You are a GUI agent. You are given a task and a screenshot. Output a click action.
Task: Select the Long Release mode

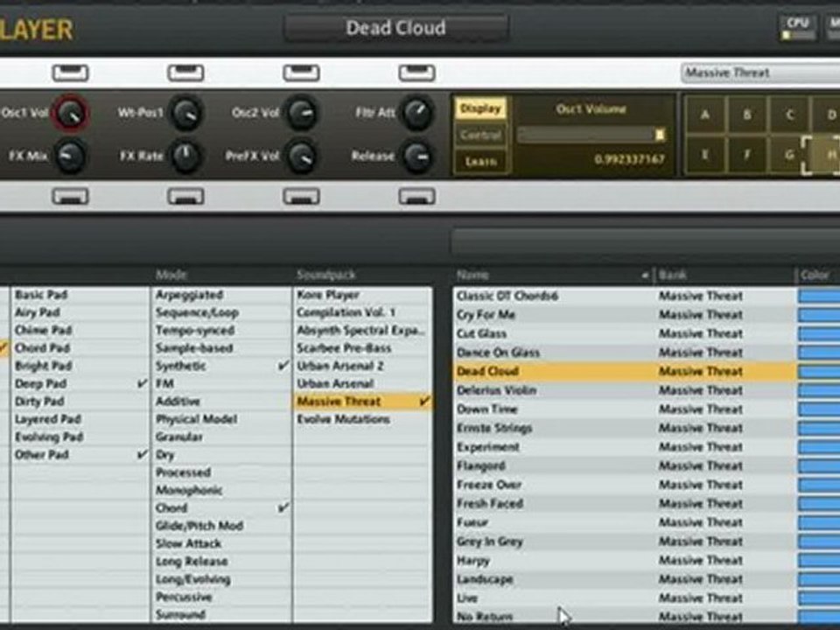[221, 561]
